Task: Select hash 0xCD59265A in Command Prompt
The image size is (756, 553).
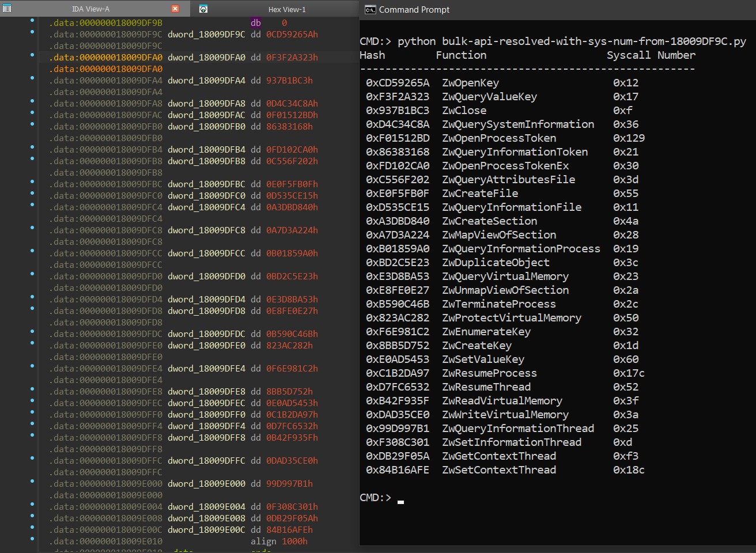Action: pyautogui.click(x=398, y=83)
